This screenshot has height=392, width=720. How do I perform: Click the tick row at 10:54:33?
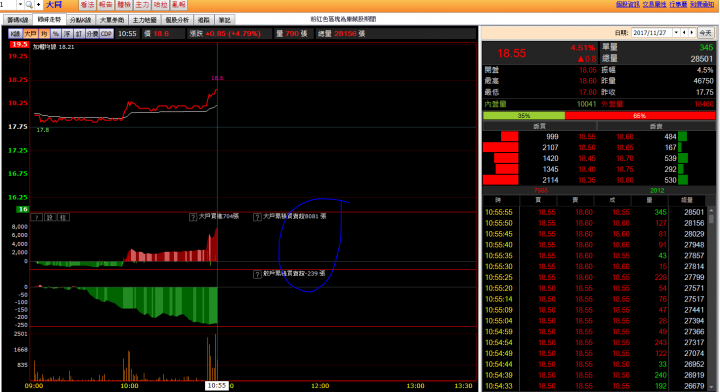pos(595,386)
